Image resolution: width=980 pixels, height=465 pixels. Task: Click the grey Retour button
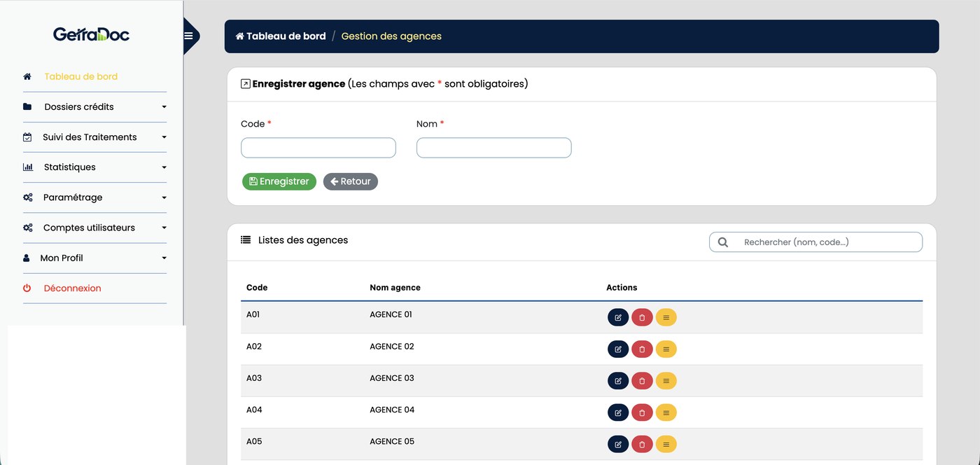pos(351,181)
